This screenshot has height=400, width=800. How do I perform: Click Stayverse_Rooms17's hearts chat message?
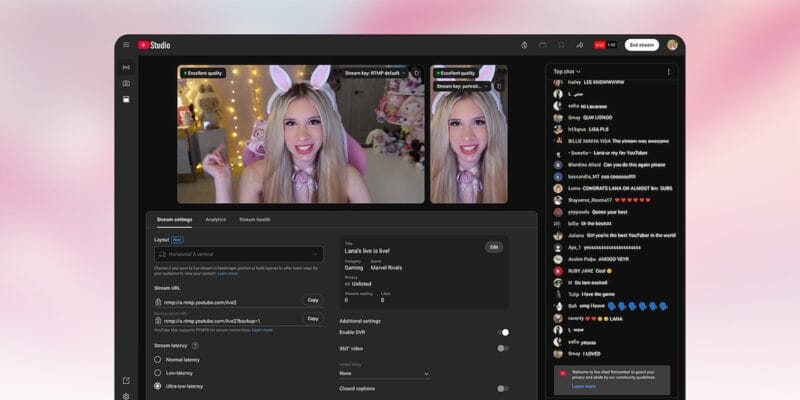coord(609,200)
